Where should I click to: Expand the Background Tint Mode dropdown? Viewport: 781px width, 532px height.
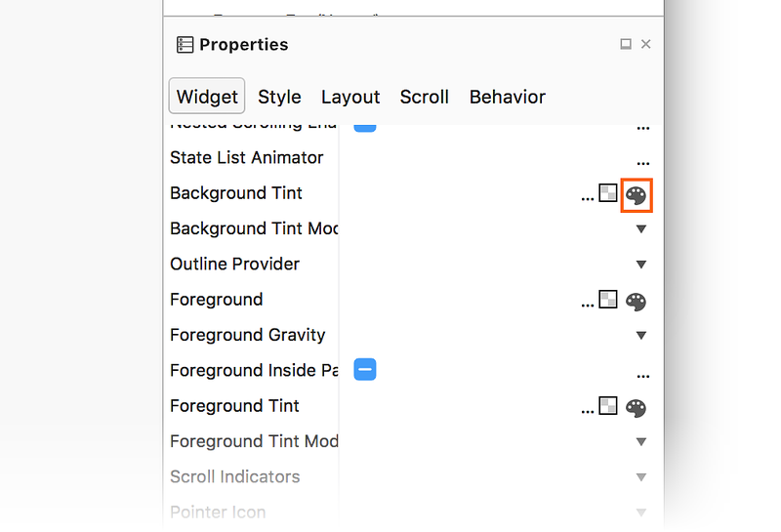[x=641, y=229]
